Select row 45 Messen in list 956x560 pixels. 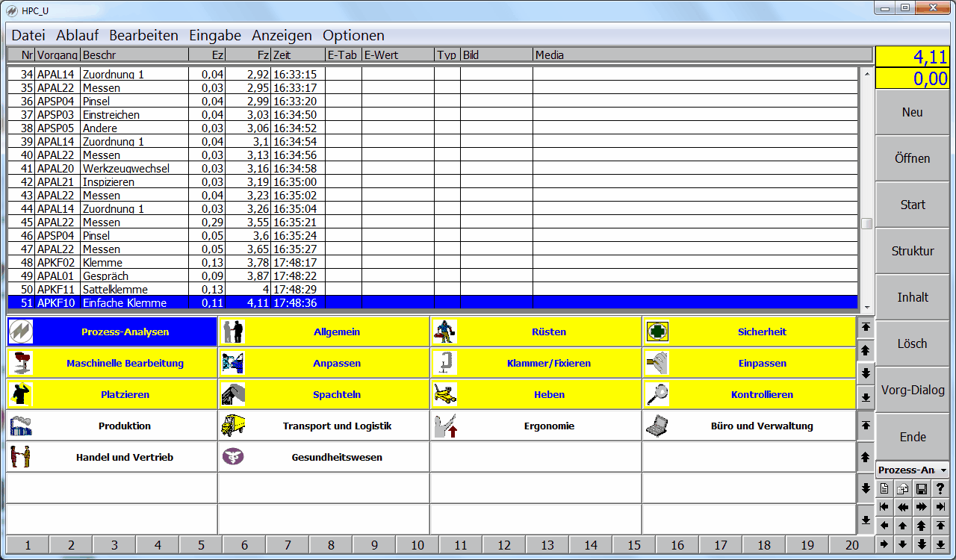tap(101, 223)
